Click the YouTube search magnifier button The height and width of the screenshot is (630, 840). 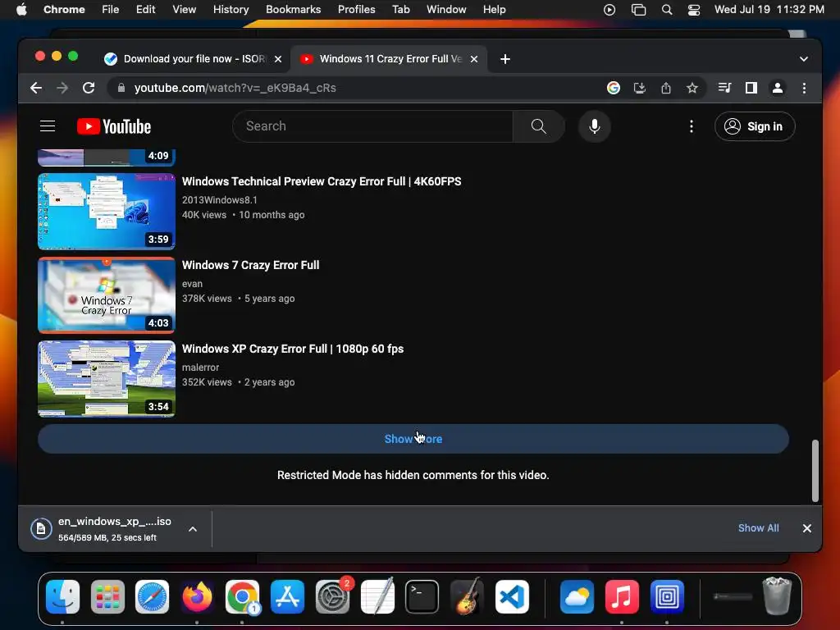tap(538, 126)
